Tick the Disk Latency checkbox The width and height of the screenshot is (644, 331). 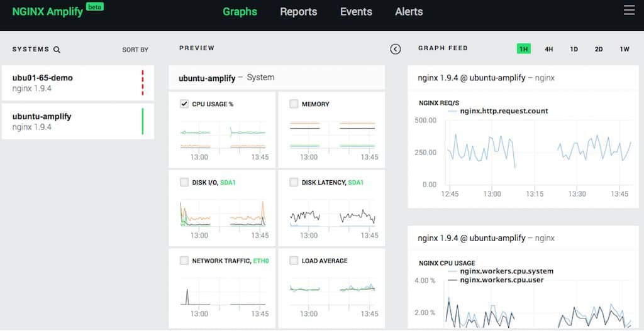pos(294,182)
